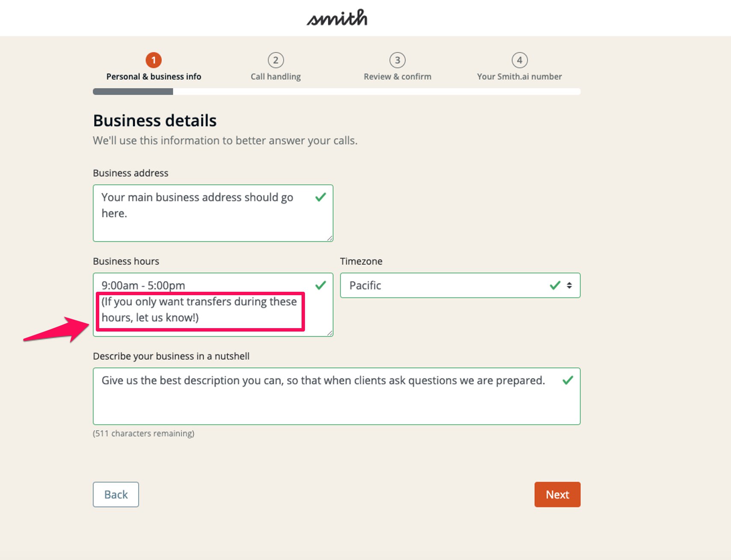Click the Business address label
Image resolution: width=731 pixels, height=560 pixels.
point(130,173)
